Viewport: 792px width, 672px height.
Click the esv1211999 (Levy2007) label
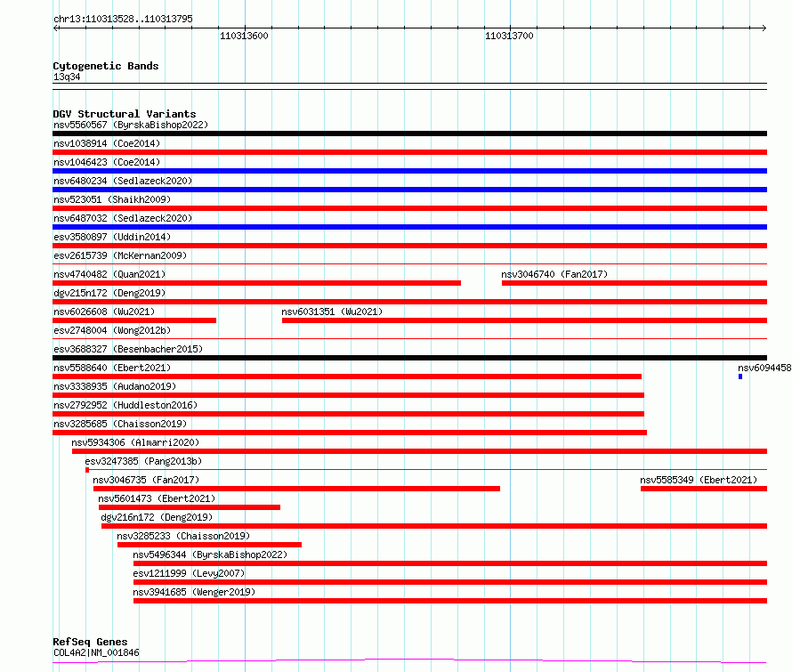(x=189, y=573)
